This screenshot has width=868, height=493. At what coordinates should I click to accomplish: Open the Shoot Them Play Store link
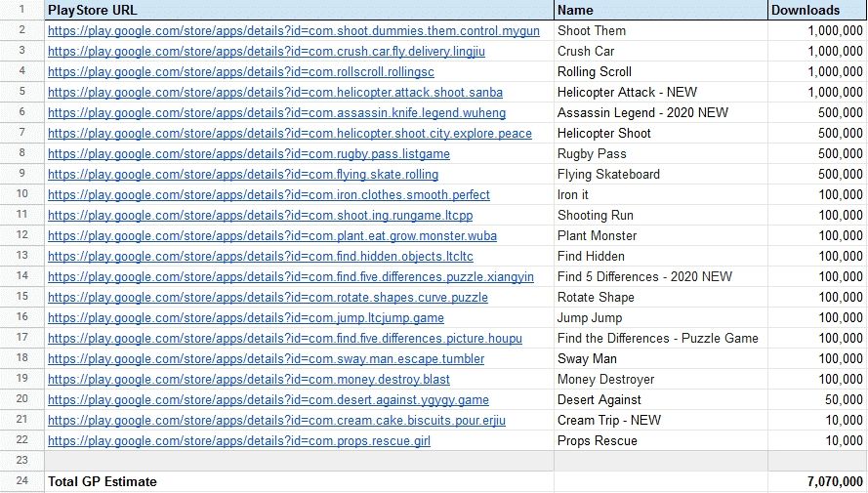(293, 31)
